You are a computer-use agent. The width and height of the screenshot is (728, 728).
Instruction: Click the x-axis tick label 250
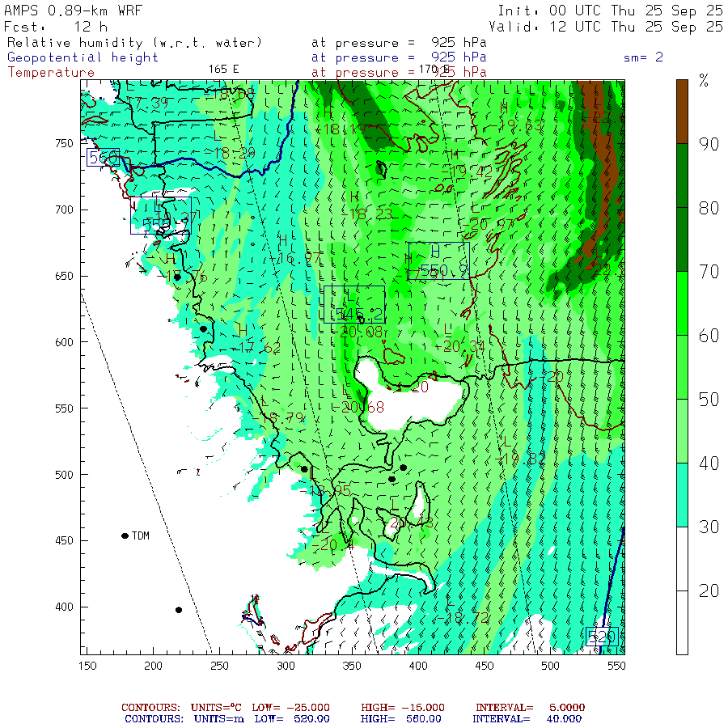[219, 666]
